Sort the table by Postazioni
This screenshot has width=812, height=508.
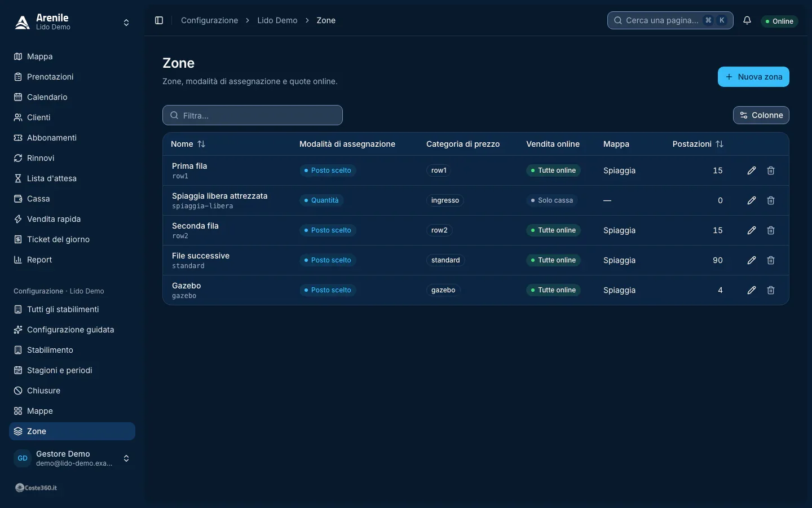coord(698,144)
